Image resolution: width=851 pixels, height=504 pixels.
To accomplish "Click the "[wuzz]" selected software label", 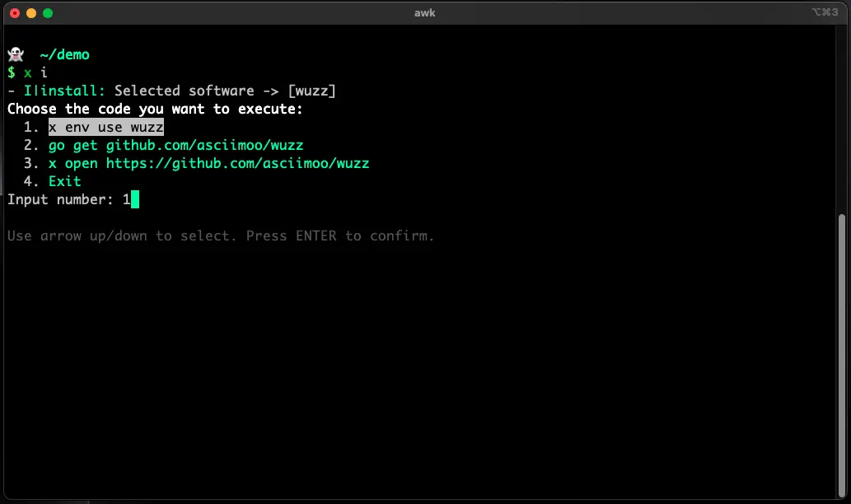I will [311, 91].
